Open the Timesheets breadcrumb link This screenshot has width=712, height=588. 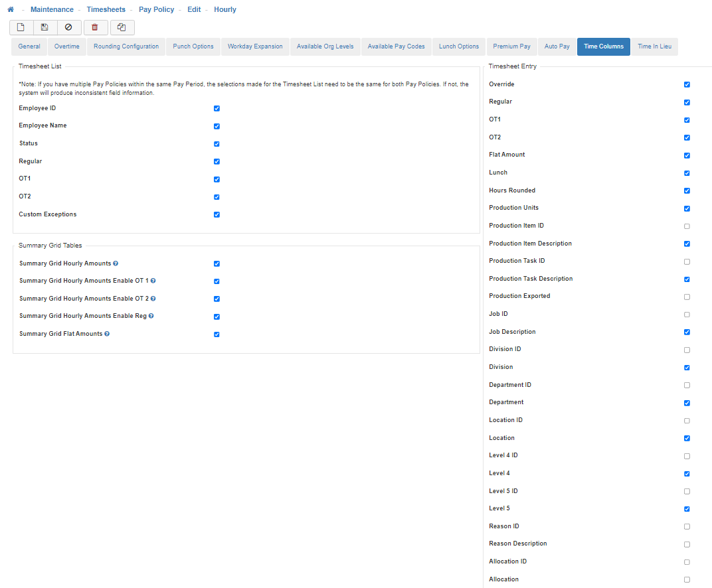point(106,9)
